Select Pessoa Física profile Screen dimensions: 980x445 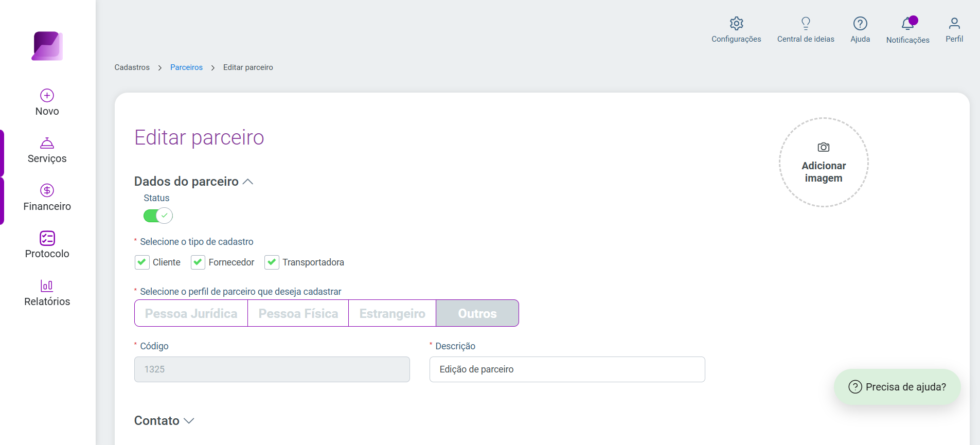pyautogui.click(x=298, y=313)
